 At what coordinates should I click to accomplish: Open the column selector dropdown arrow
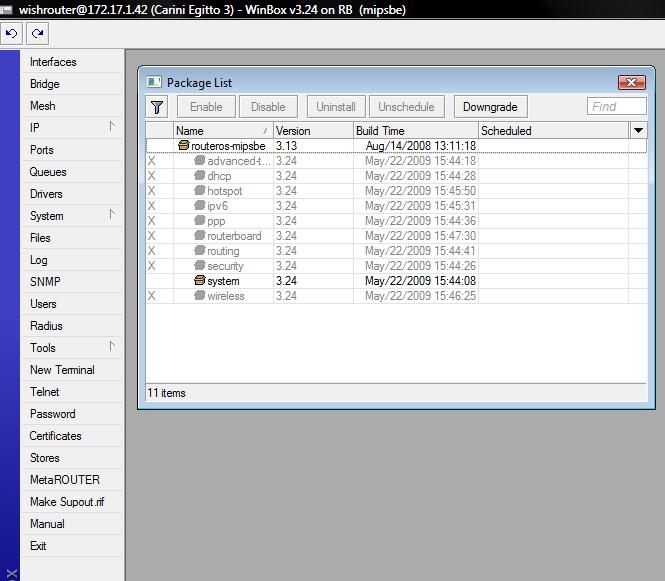(638, 131)
